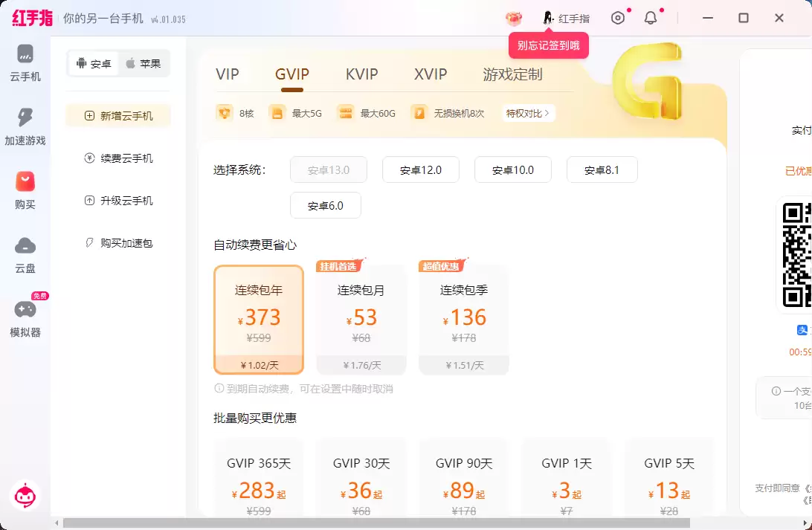Select the GVIP 5天 bulk package
The image size is (812, 530).
(668, 477)
